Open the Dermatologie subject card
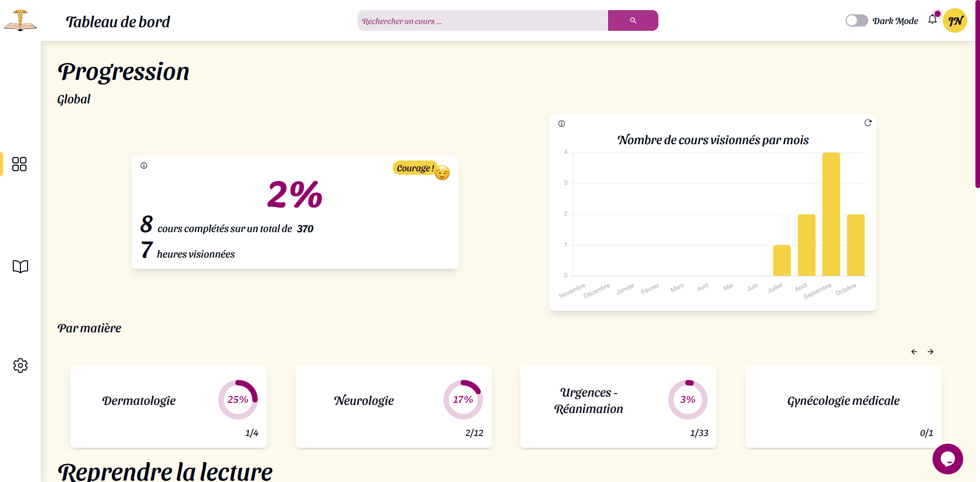Viewport: 980px width, 482px height. click(x=169, y=407)
